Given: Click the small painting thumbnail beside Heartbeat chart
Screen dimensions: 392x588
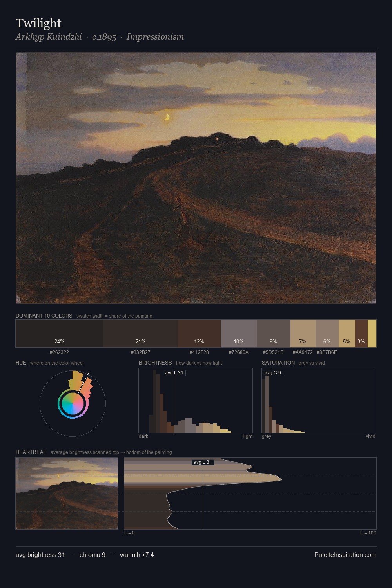Looking at the screenshot, I should pos(67,494).
